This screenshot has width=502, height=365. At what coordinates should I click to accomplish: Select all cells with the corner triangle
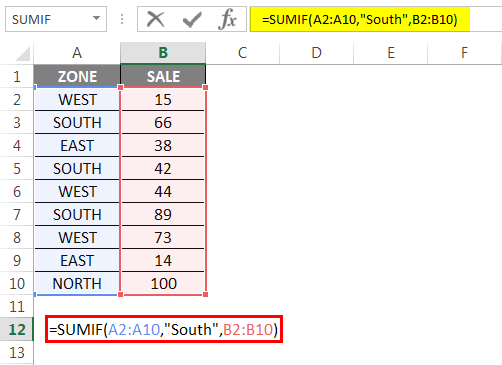(23, 54)
